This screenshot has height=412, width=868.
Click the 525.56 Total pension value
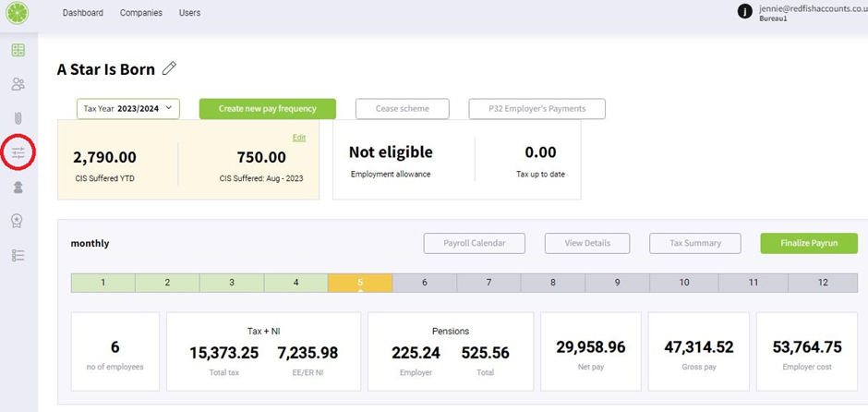[486, 353]
